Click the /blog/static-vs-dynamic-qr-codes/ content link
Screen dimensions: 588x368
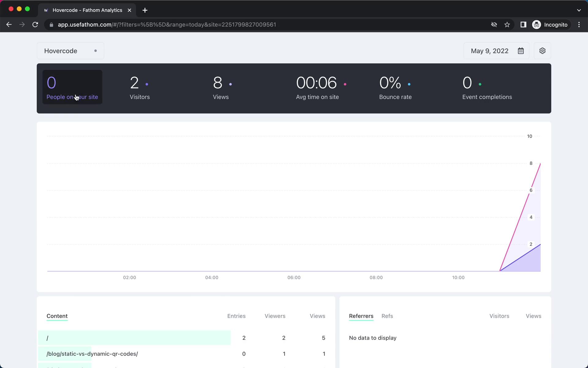pos(92,354)
